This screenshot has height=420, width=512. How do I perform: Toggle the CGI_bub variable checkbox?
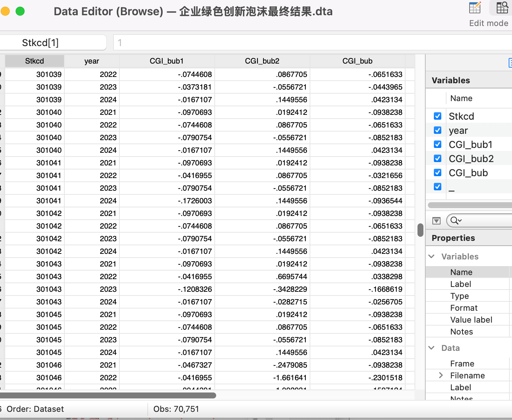click(x=438, y=172)
